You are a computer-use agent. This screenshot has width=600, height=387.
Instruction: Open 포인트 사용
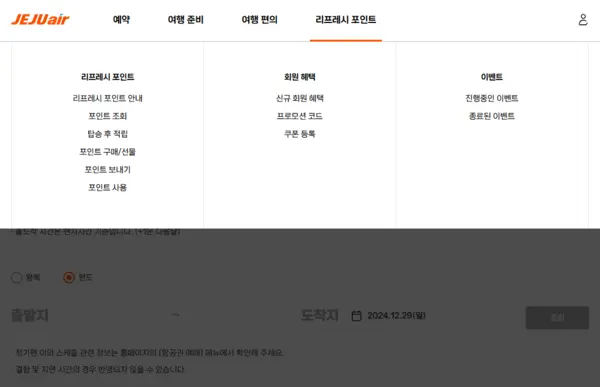point(108,188)
